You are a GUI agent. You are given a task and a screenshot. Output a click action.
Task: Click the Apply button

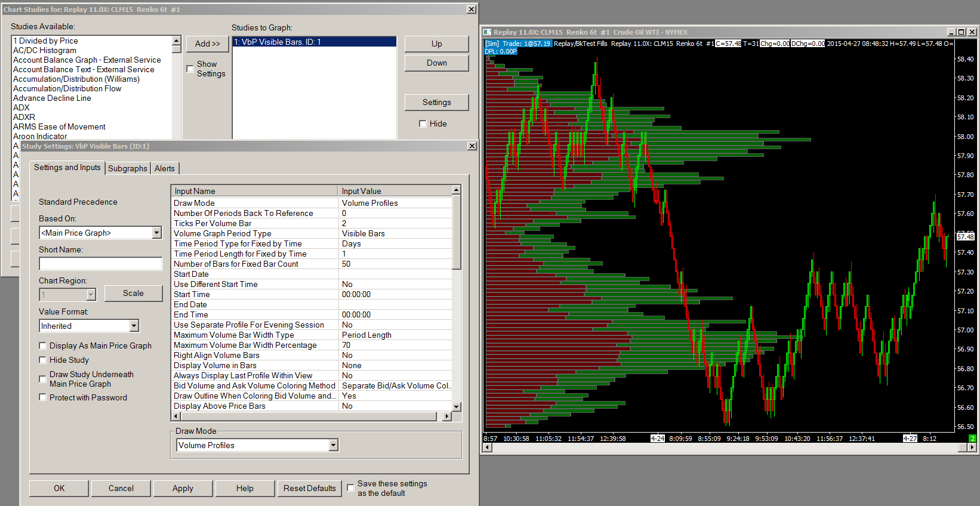(x=183, y=488)
